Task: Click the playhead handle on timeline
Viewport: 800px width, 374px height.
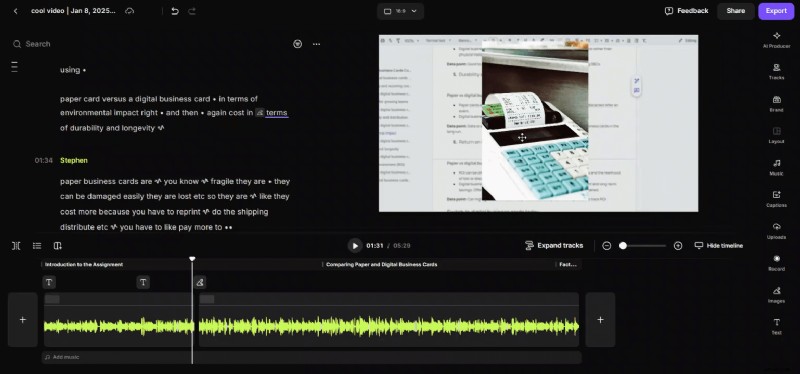Action: click(x=192, y=259)
